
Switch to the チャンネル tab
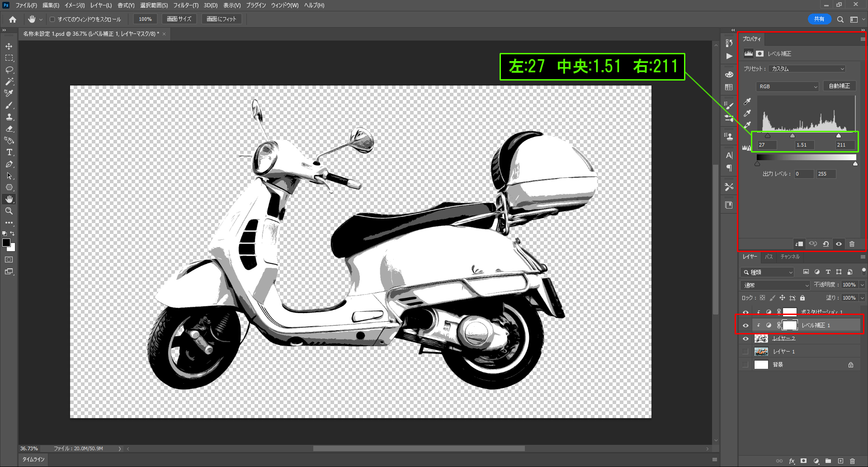tap(790, 257)
